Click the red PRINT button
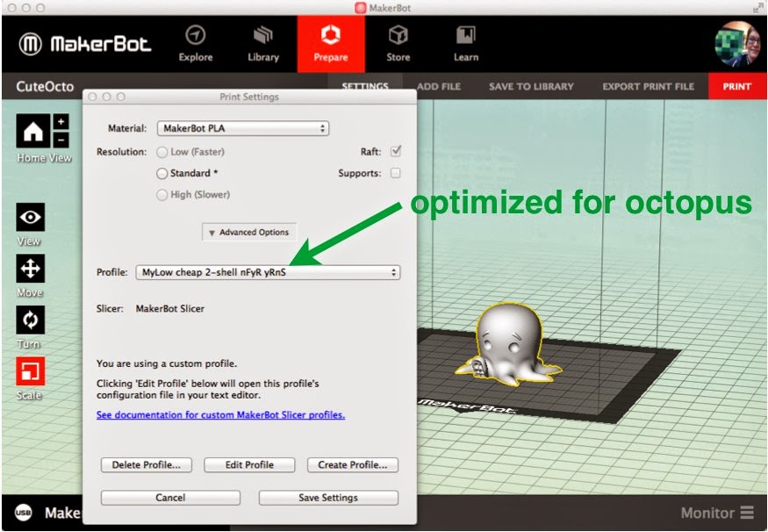 click(736, 86)
